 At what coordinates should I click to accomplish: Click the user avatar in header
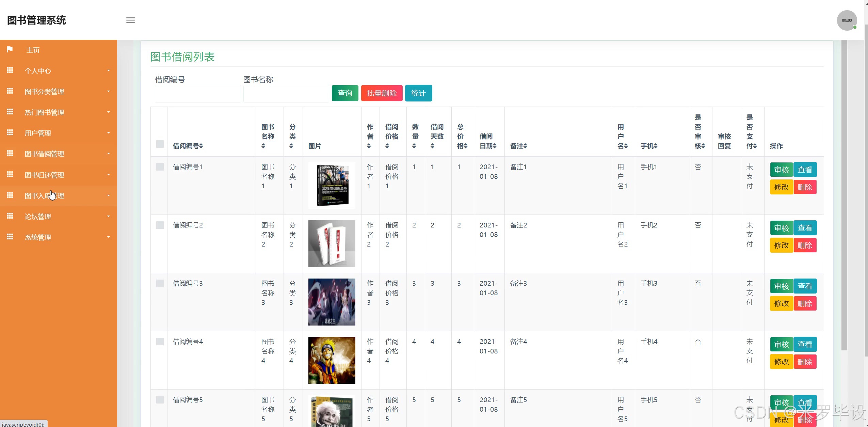pos(847,20)
